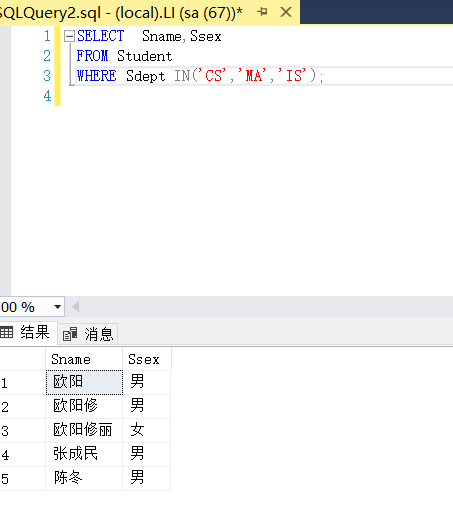Click the select-all corner of results grid
The width and height of the screenshot is (453, 522).
22,359
